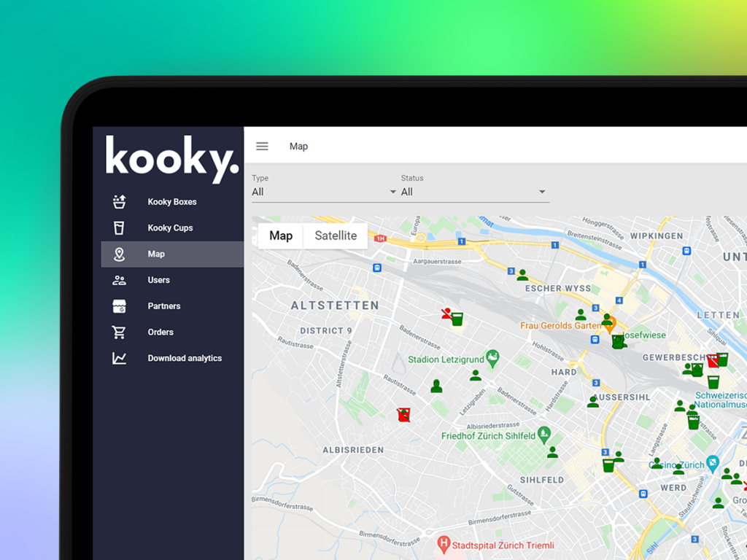Click the train station icon near Aargauerstrasse
The width and height of the screenshot is (747, 560).
coord(377,268)
